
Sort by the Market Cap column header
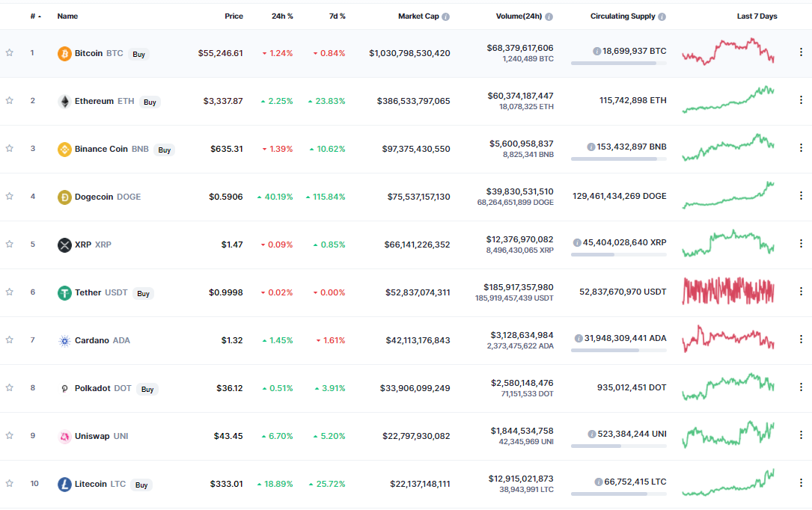pyautogui.click(x=418, y=16)
